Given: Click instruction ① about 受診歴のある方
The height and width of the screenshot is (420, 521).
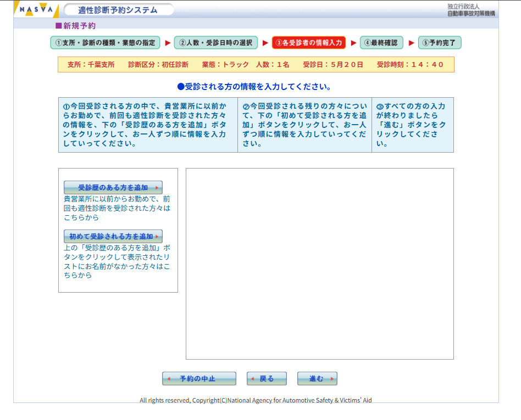Looking at the screenshot, I should pyautogui.click(x=148, y=125).
